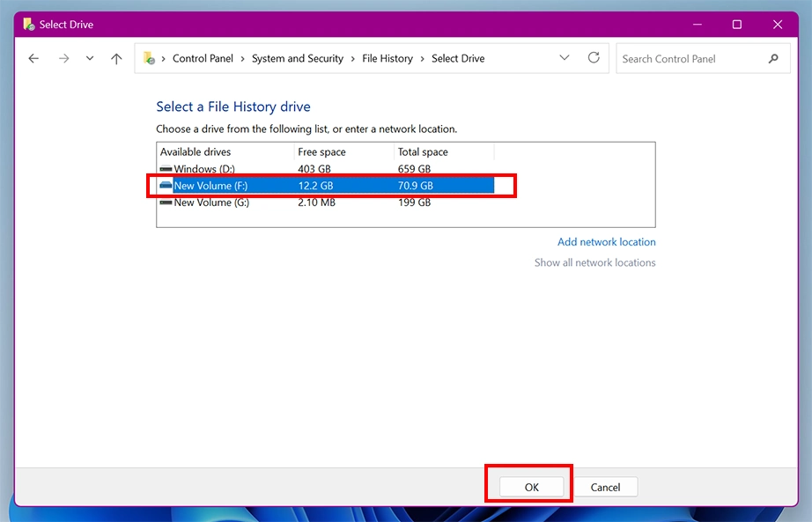This screenshot has height=522, width=812.
Task: Expand chevron after Control Panel breadcrumb
Action: point(242,59)
